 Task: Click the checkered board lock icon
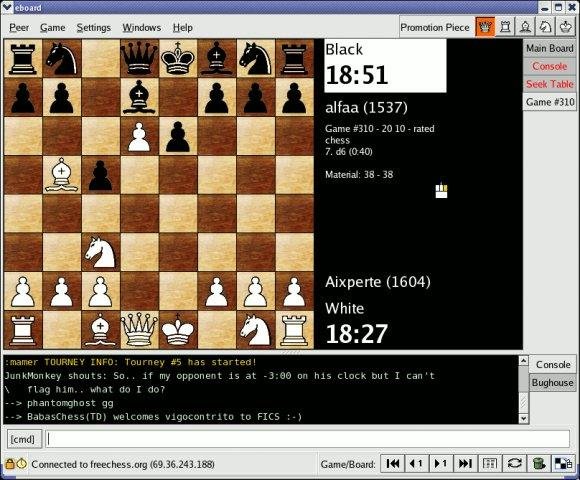[x=563, y=463]
